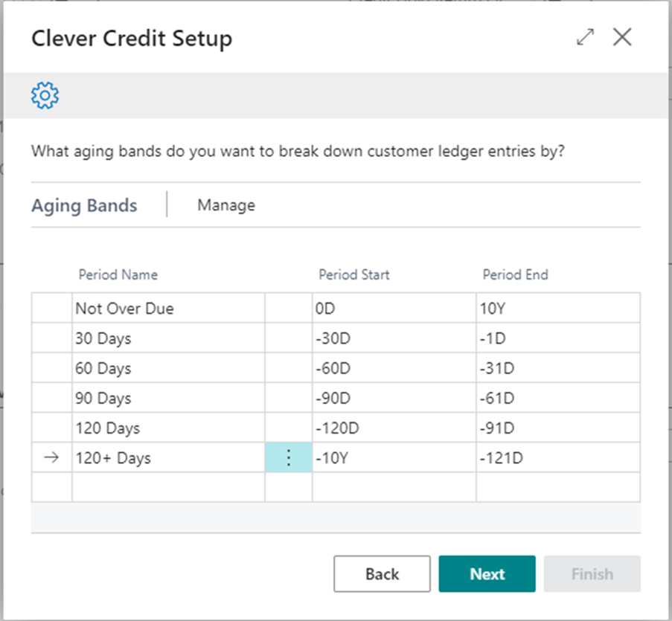Edit the '-31D' period end value
672x621 pixels.
pos(558,368)
